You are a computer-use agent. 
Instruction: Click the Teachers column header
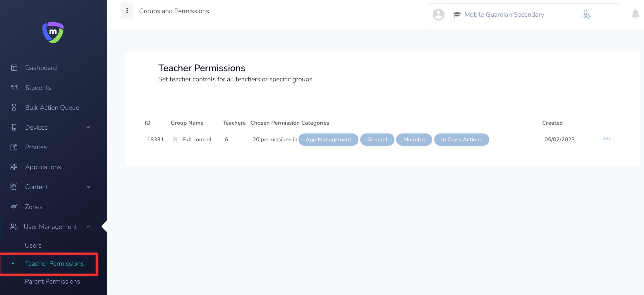234,123
